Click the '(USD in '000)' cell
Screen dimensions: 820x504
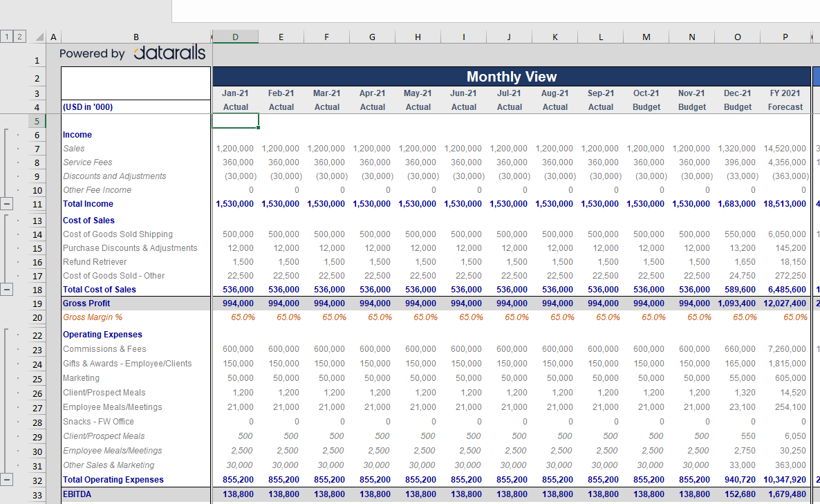[x=136, y=106]
